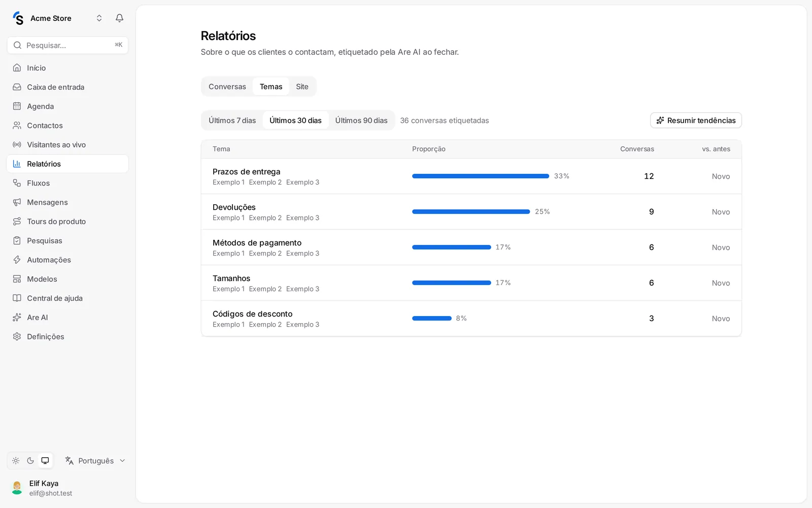Screen dimensions: 812x508
Task: Click the Agenda calendar icon
Action: (x=17, y=106)
